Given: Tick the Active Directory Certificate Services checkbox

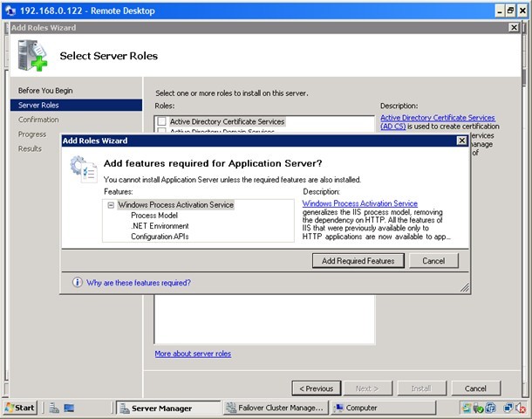Looking at the screenshot, I should pyautogui.click(x=162, y=121).
